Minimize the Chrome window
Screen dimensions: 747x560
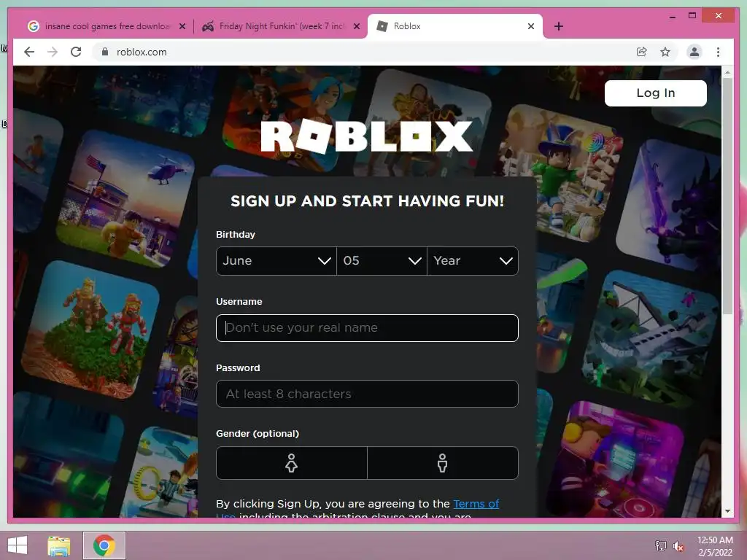coord(672,17)
